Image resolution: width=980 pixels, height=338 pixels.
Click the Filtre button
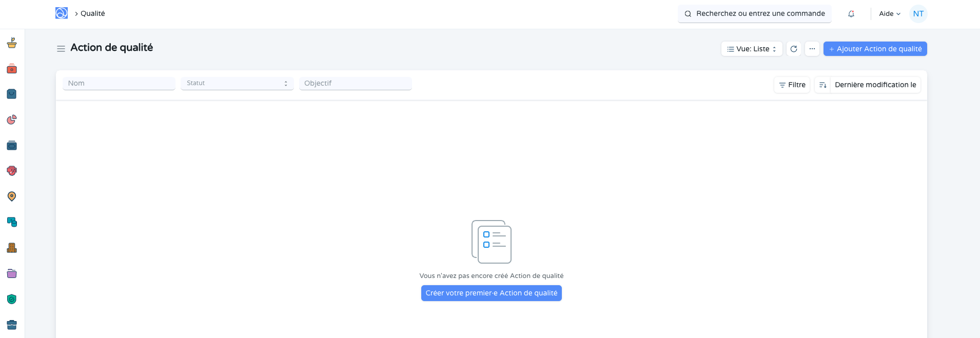[792, 85]
